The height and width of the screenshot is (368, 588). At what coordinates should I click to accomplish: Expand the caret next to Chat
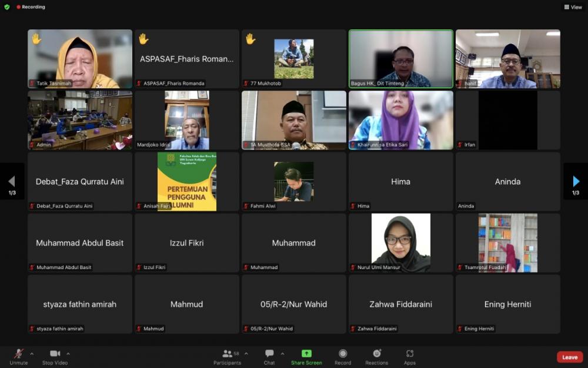point(282,354)
